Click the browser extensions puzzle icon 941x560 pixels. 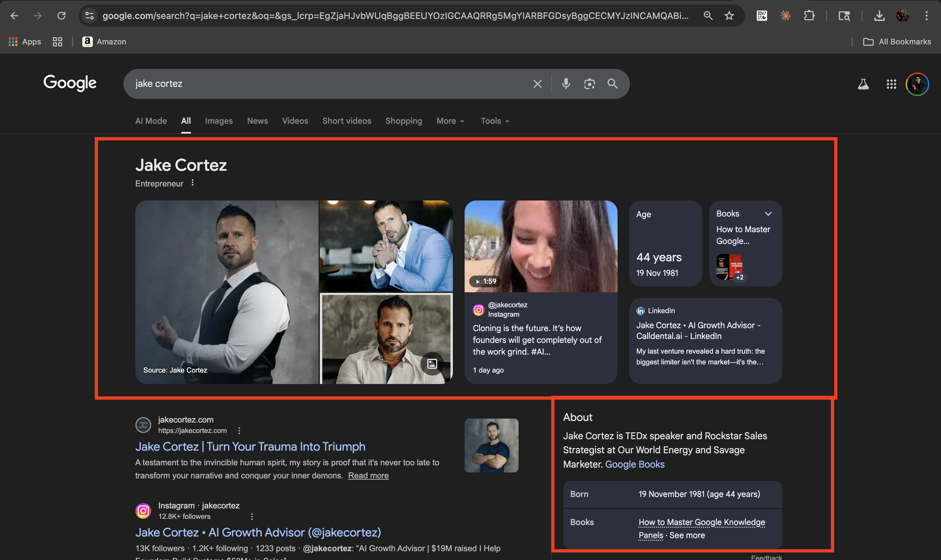click(809, 15)
